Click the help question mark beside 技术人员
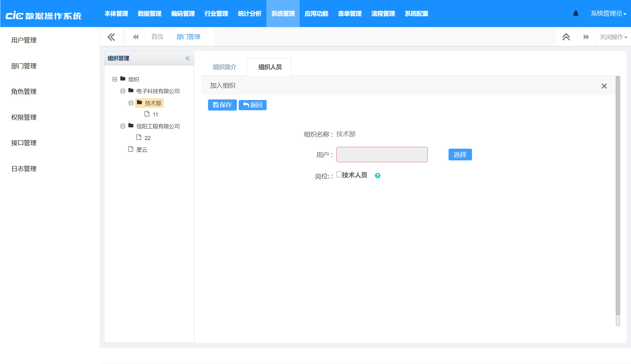The height and width of the screenshot is (364, 631). tap(378, 176)
